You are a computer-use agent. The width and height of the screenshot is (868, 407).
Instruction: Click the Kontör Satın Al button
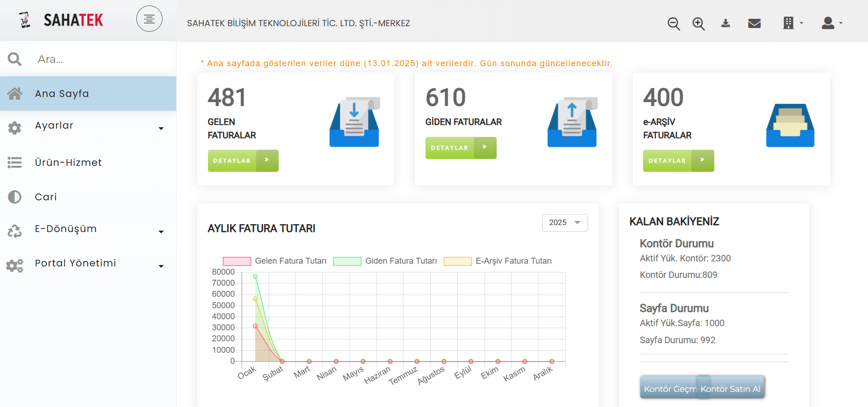pyautogui.click(x=732, y=388)
